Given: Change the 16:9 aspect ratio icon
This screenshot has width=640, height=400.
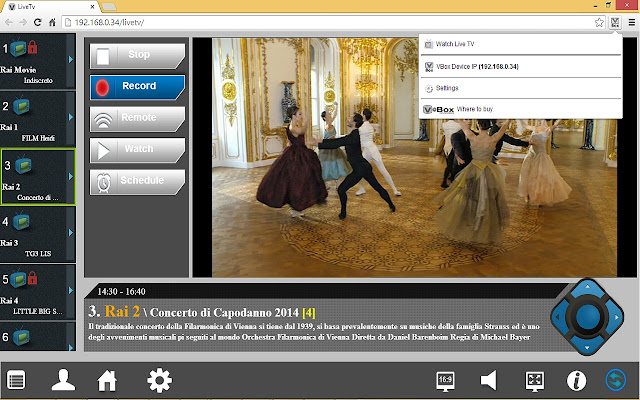Looking at the screenshot, I should 445,381.
